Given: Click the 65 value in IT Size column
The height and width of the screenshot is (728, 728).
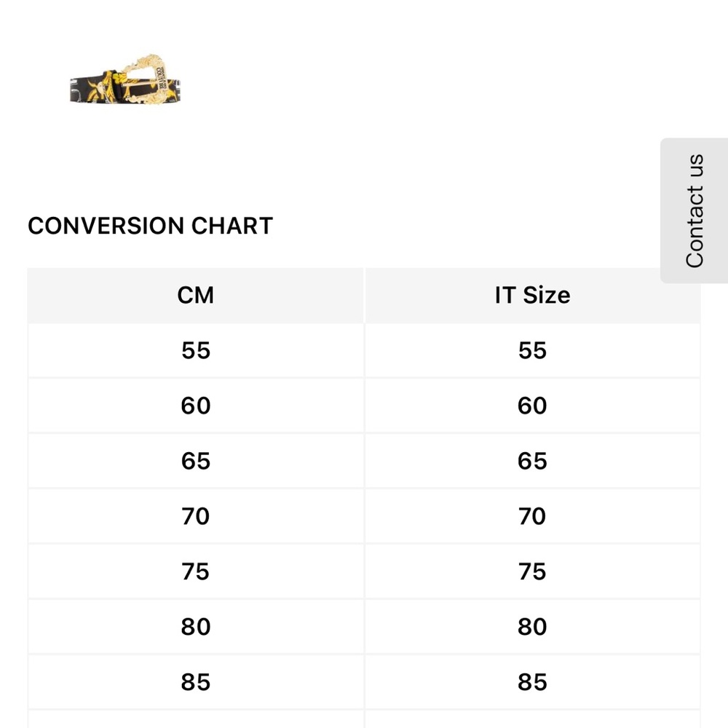Looking at the screenshot, I should tap(533, 461).
